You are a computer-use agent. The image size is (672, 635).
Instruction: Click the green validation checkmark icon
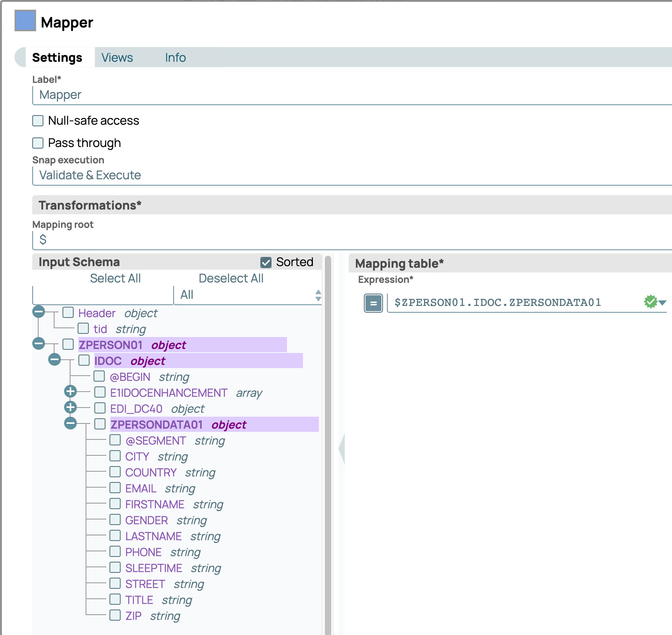(x=651, y=302)
